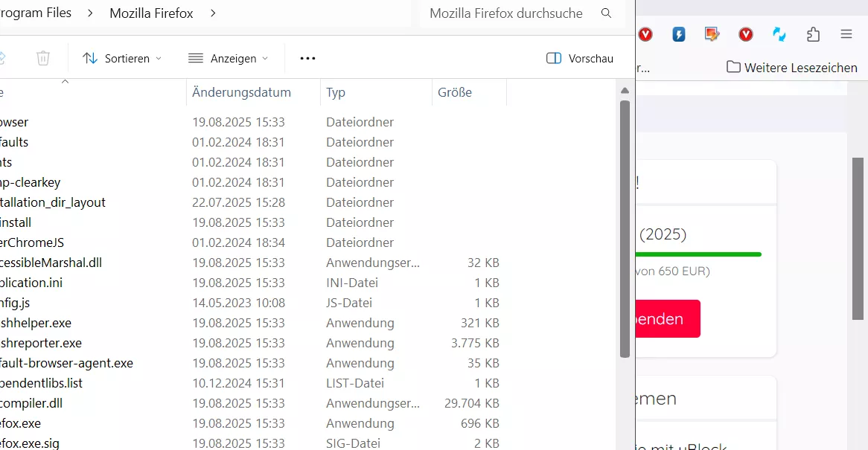Open Firefox hamburger application menu
Image resolution: width=868 pixels, height=450 pixels.
[x=846, y=34]
